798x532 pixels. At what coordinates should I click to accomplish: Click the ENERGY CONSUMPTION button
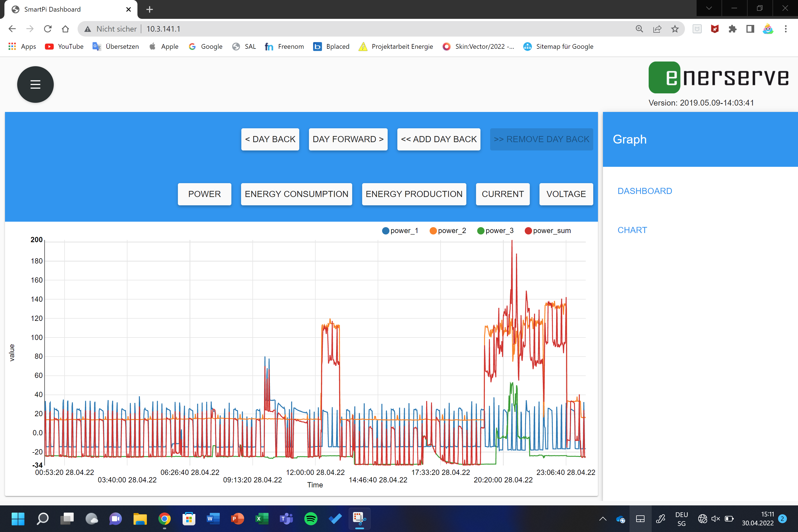click(296, 194)
